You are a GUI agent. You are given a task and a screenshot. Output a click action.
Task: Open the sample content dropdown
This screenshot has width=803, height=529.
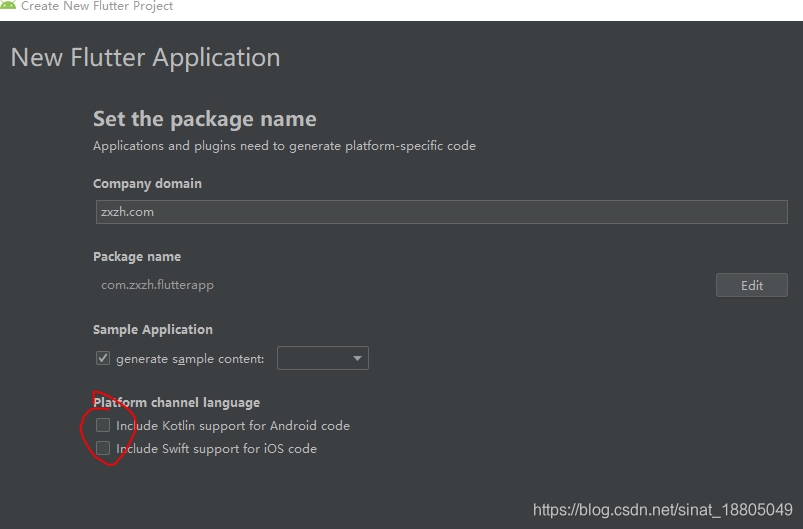323,358
